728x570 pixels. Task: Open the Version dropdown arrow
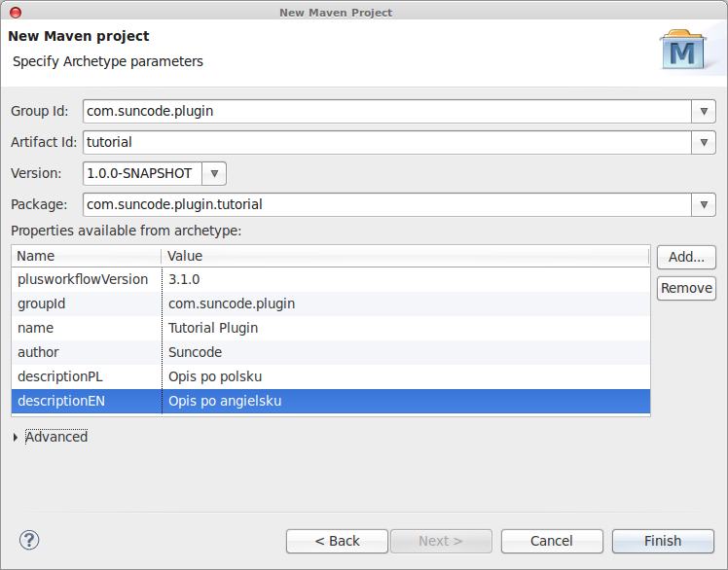[x=214, y=173]
